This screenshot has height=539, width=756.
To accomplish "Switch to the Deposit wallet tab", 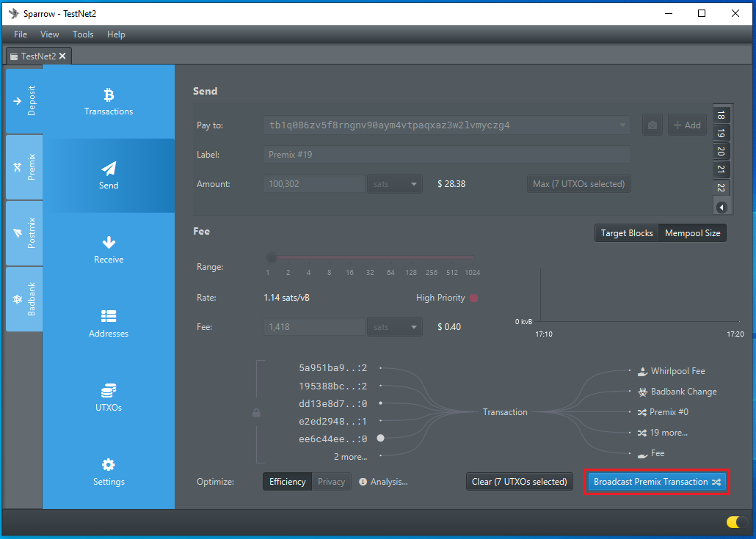I will click(x=24, y=100).
